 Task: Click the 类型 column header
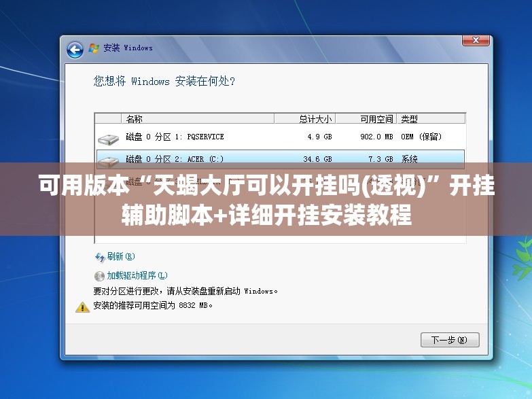431,119
